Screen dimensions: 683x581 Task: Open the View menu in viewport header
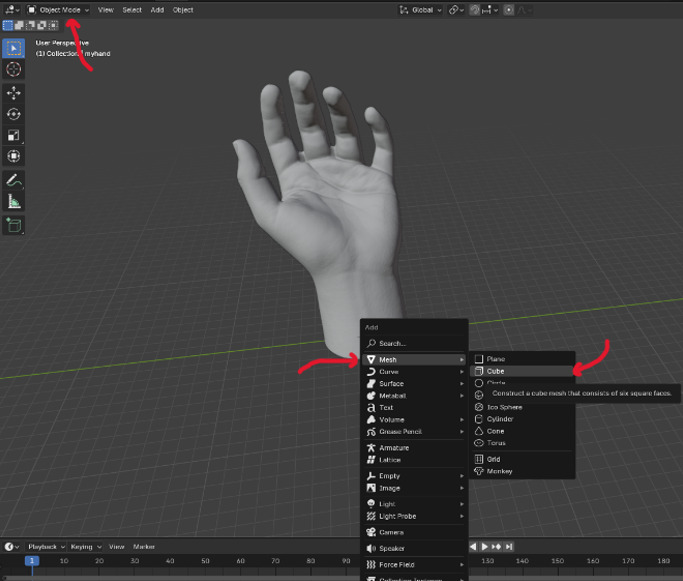point(105,10)
